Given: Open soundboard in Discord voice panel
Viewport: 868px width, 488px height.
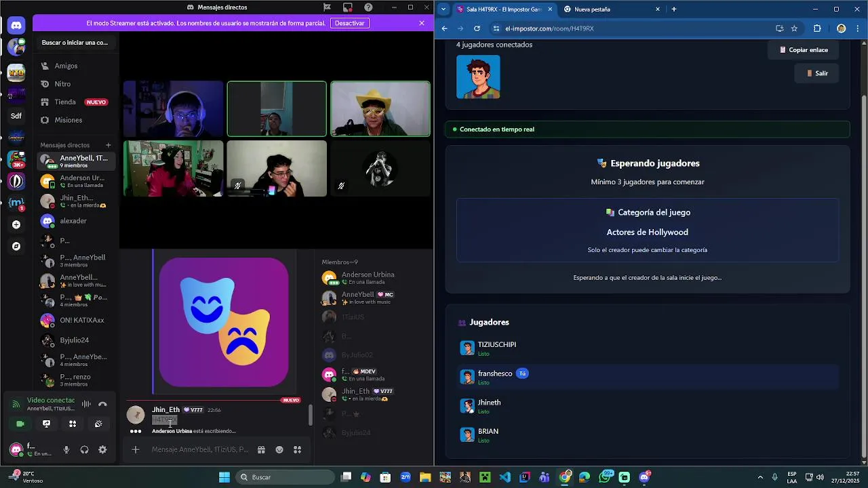Looking at the screenshot, I should (98, 424).
